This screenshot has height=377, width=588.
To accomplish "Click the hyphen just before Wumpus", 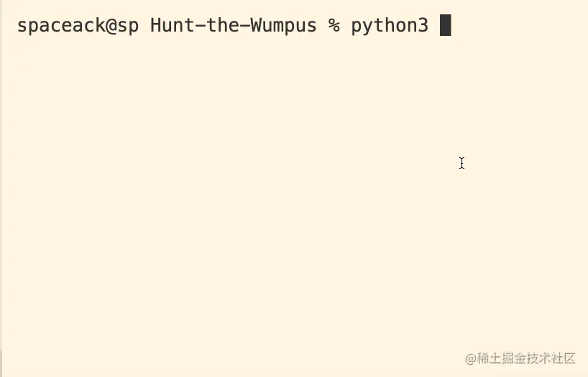I will 244,26.
